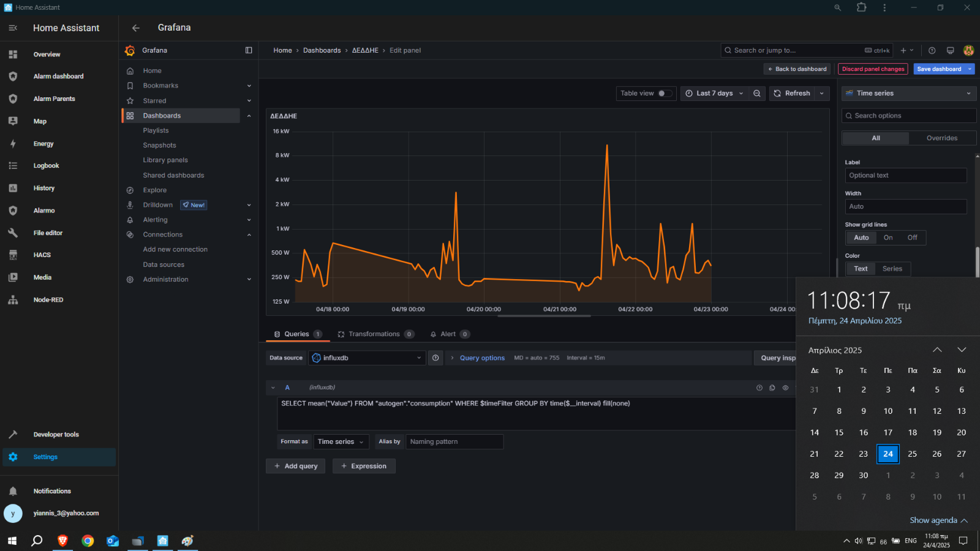980x551 pixels.
Task: Toggle the Table view switch
Action: (x=665, y=94)
